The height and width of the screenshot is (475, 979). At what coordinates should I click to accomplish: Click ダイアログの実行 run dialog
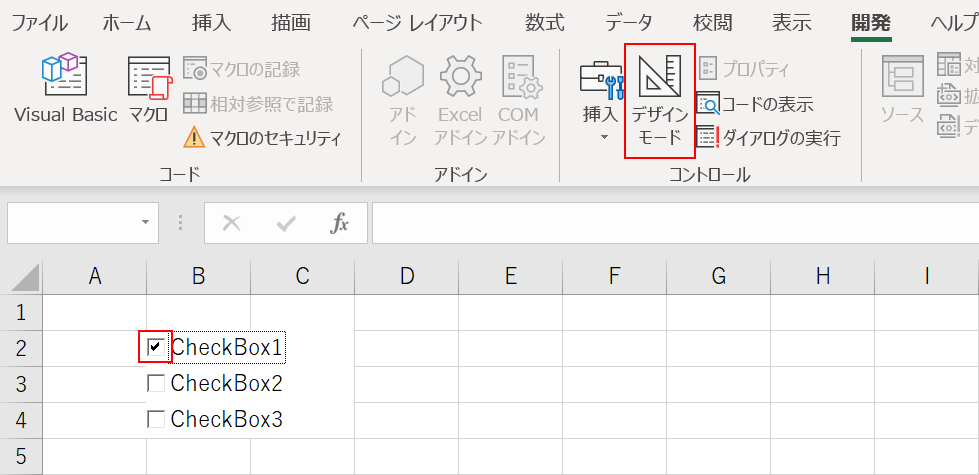(x=768, y=137)
